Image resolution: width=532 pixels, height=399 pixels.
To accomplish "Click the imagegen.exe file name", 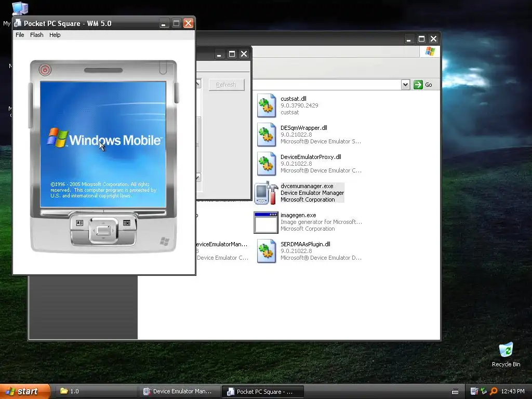I will coord(298,215).
